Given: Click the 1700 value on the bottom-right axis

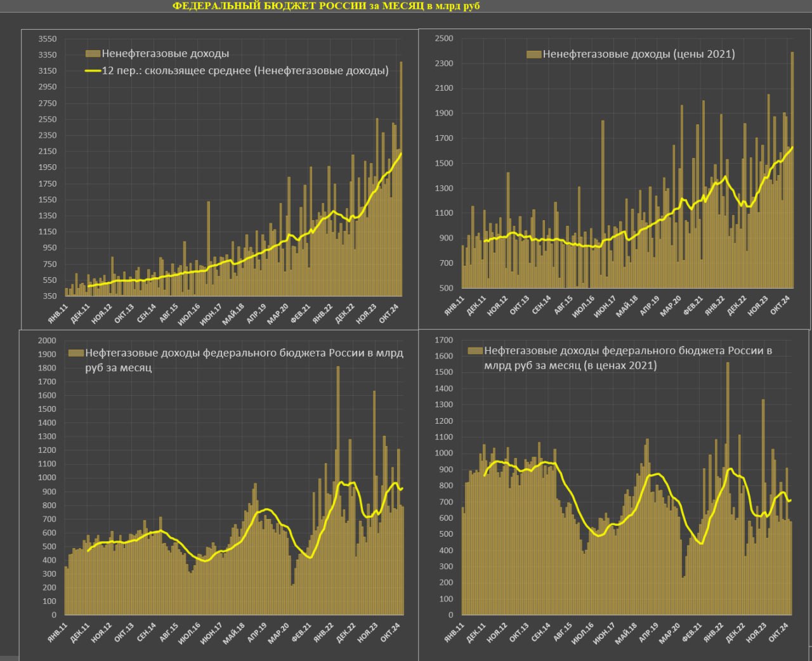Looking at the screenshot, I should point(444,340).
